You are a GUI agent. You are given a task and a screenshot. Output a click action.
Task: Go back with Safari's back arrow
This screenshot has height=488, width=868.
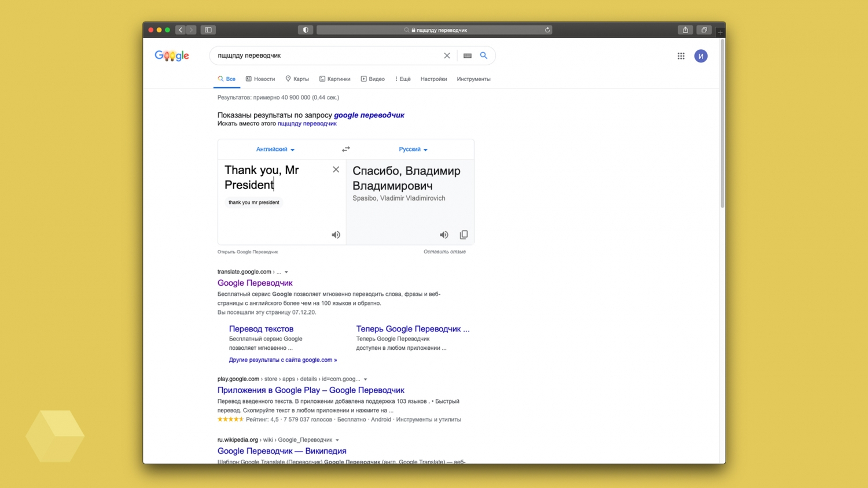pos(181,30)
